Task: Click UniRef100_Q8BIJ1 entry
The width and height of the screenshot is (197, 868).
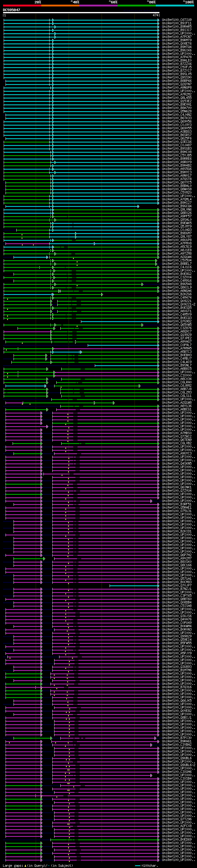Action: pos(177,717)
